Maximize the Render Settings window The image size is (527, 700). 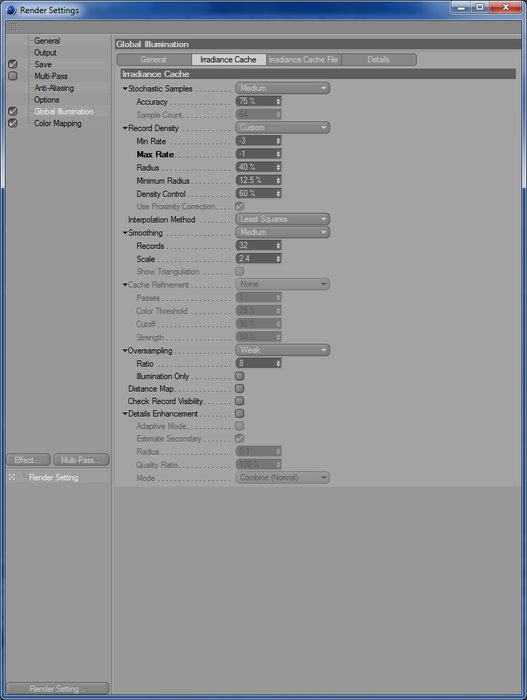pos(480,7)
